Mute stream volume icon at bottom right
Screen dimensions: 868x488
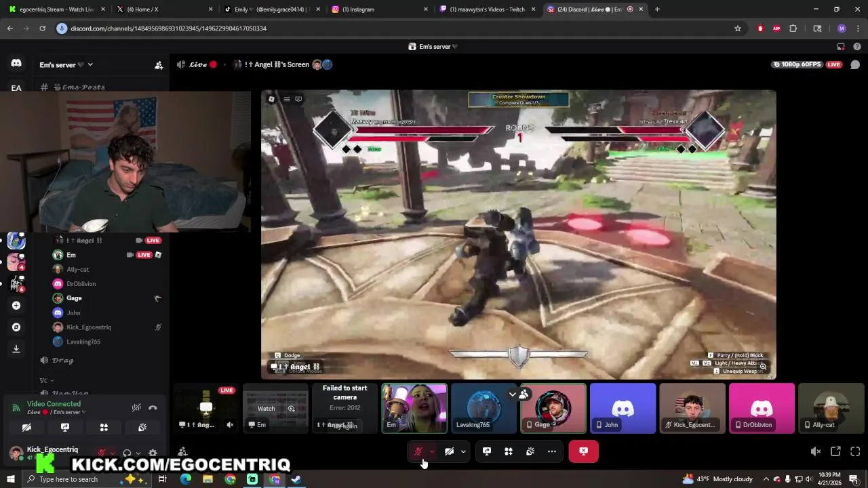[816, 451]
